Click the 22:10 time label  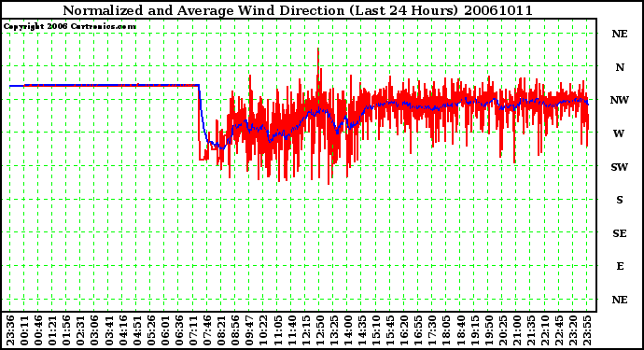545,330
